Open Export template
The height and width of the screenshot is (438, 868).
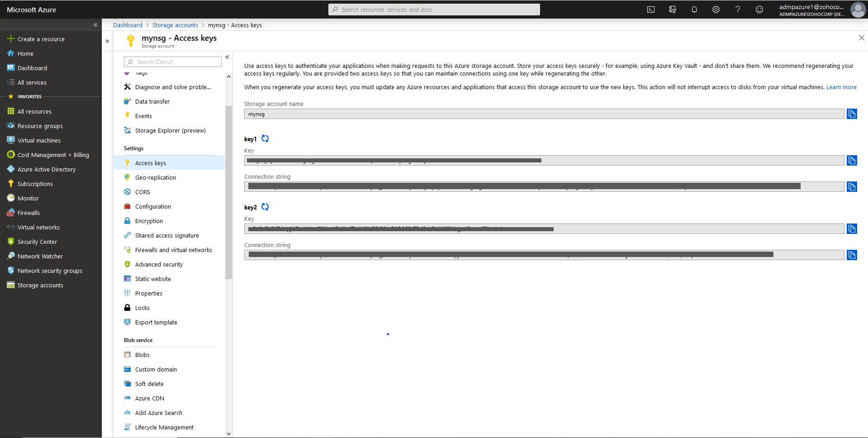tap(169, 322)
